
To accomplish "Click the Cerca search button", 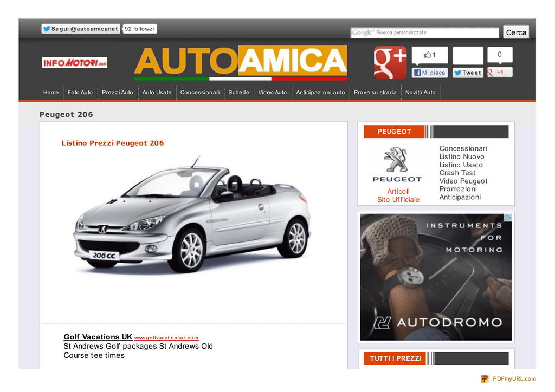I will (516, 32).
